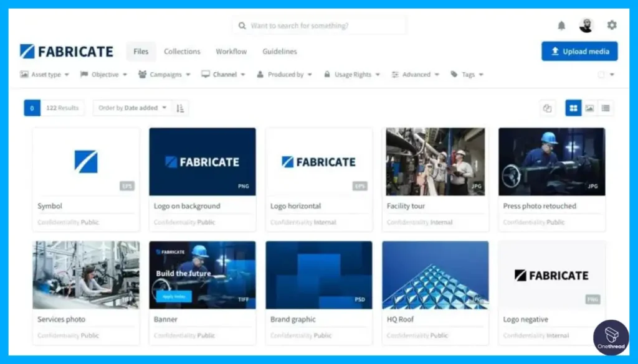Open the Workflow tab

pyautogui.click(x=231, y=52)
